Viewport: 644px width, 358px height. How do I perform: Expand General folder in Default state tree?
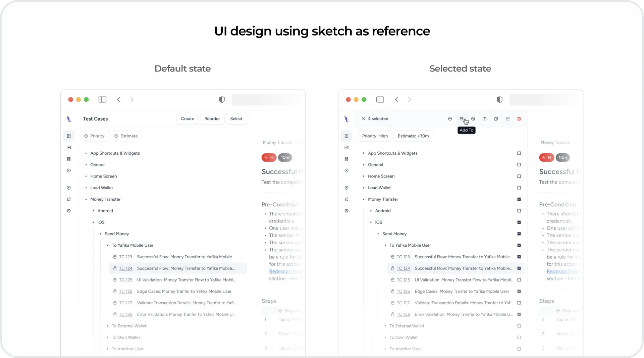click(86, 165)
